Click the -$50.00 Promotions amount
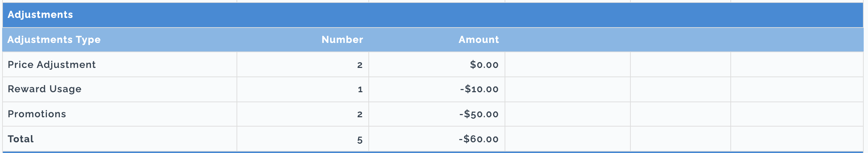This screenshot has height=153, width=868. 479,114
